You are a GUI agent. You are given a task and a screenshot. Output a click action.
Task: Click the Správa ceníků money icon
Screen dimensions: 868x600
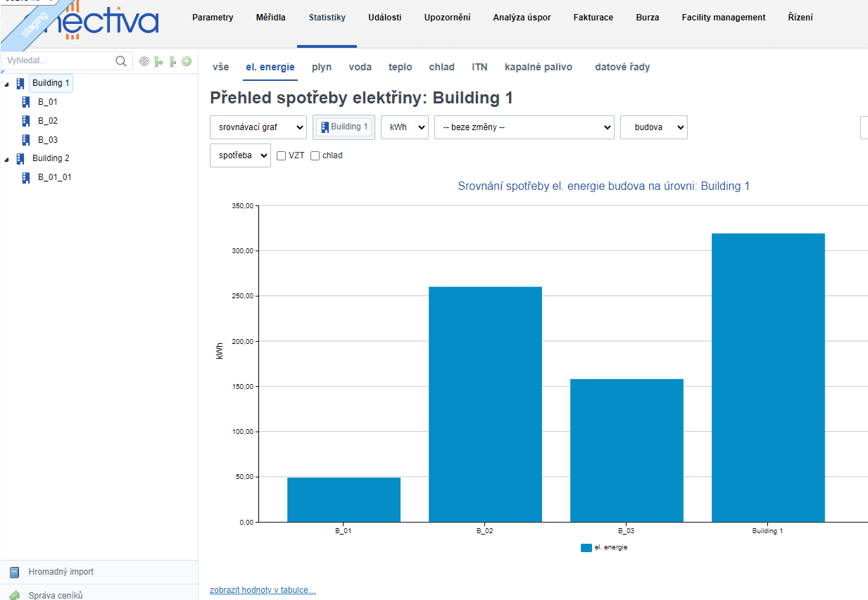pos(15,595)
